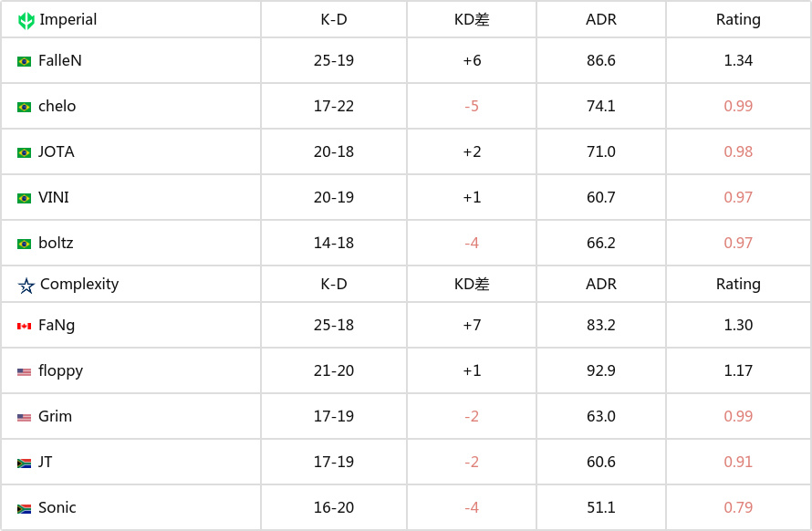812x531 pixels.
Task: Click the US flag beside floppy
Action: [24, 372]
